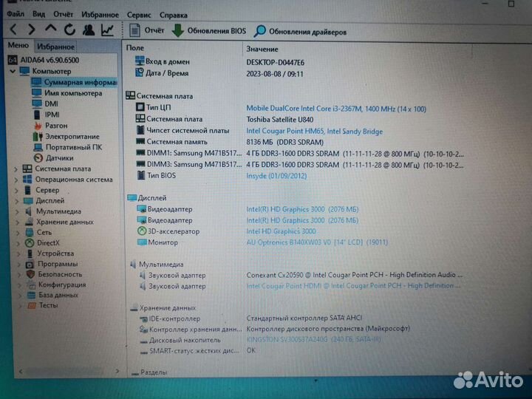Refresh using the circular arrow icon
The image size is (532, 399).
[x=70, y=30]
